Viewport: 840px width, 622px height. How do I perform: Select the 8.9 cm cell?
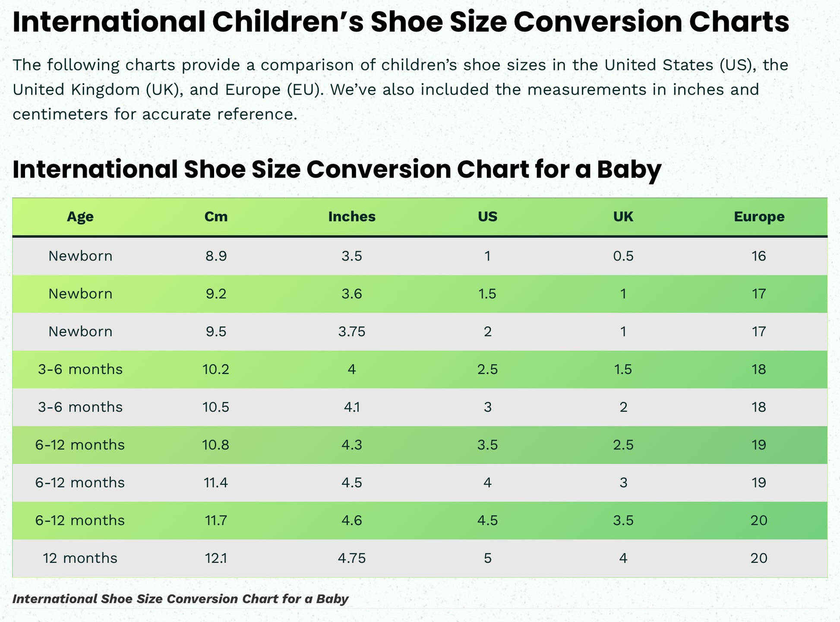click(216, 256)
